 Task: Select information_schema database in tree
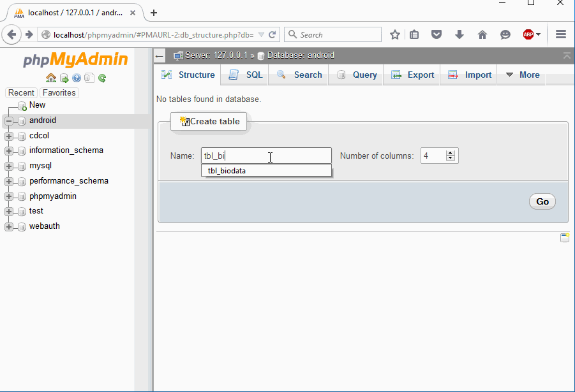(x=66, y=150)
